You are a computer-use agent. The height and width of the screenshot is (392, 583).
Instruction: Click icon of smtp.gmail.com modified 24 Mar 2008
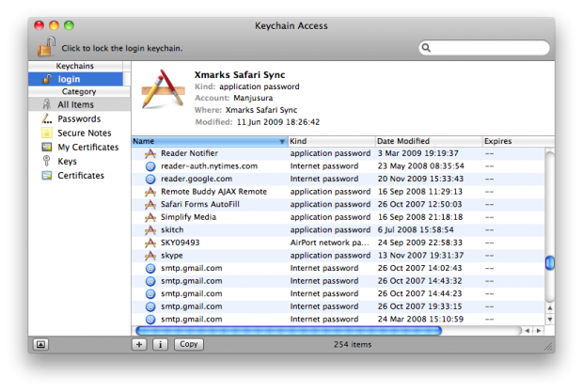point(150,320)
